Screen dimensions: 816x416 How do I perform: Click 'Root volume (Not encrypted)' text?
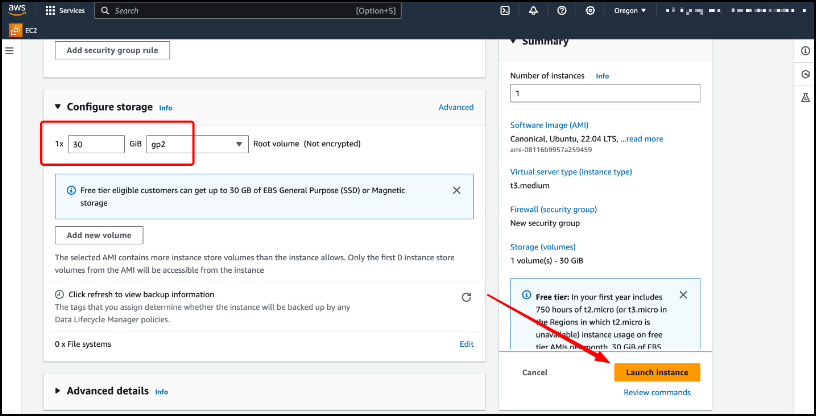click(x=307, y=144)
